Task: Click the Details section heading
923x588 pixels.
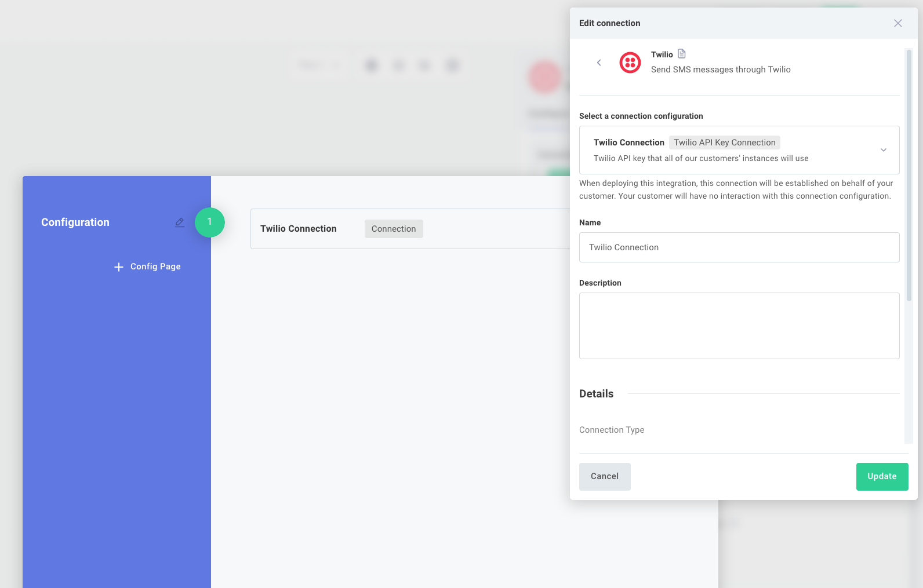Action: coord(596,393)
